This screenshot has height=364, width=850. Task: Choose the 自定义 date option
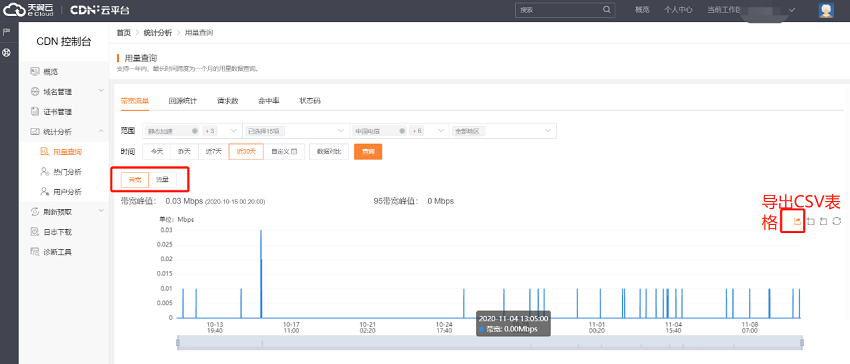pos(284,151)
